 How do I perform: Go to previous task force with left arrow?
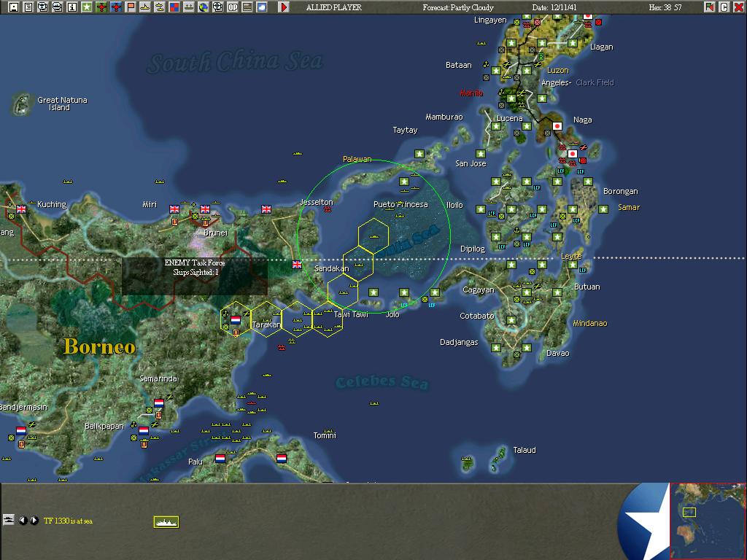tap(23, 521)
